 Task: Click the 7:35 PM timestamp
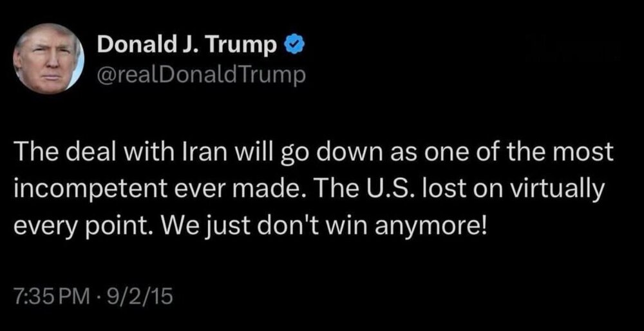point(50,298)
